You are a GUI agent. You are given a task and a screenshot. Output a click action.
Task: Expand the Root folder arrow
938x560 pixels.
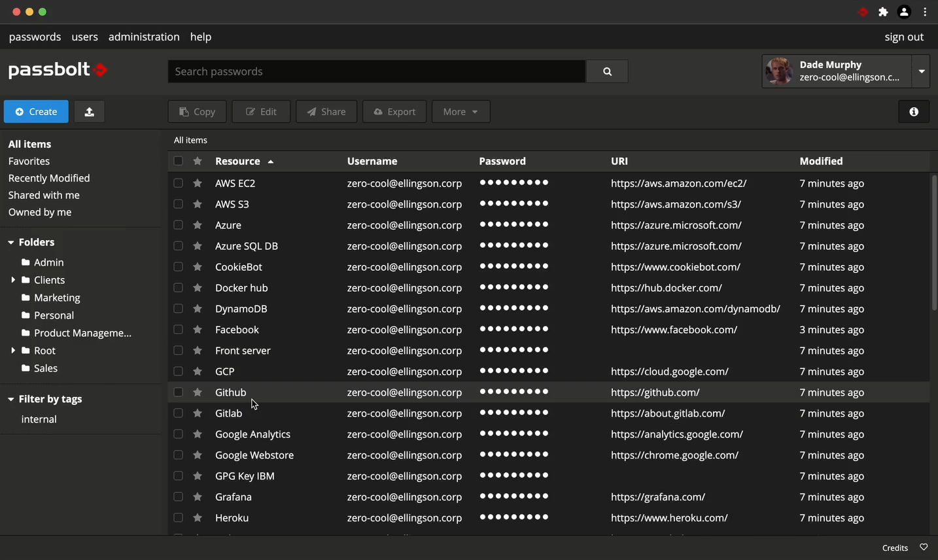pyautogui.click(x=13, y=351)
